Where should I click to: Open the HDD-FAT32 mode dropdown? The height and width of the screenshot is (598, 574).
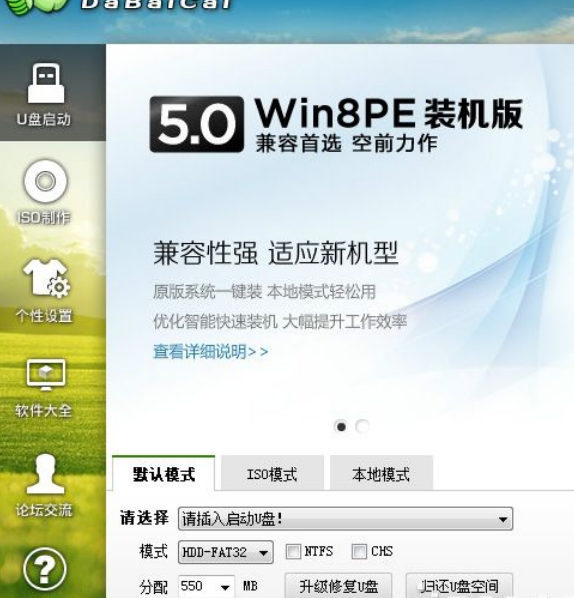click(225, 552)
